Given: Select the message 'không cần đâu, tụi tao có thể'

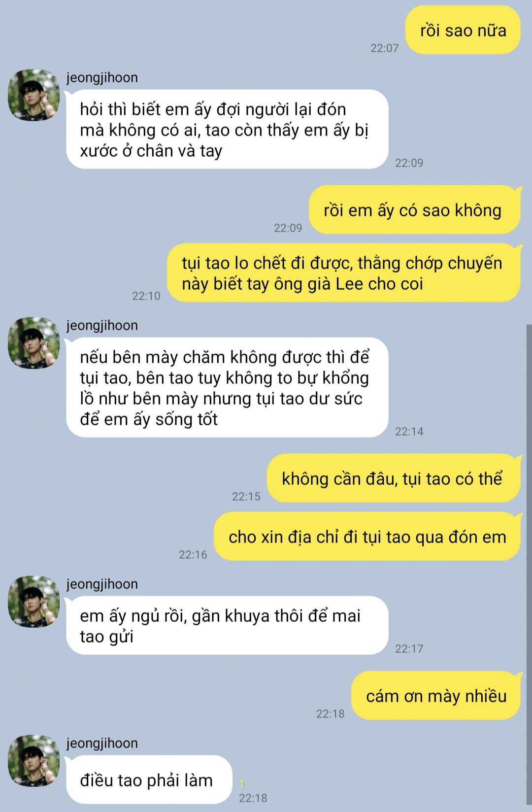Looking at the screenshot, I should [x=394, y=478].
